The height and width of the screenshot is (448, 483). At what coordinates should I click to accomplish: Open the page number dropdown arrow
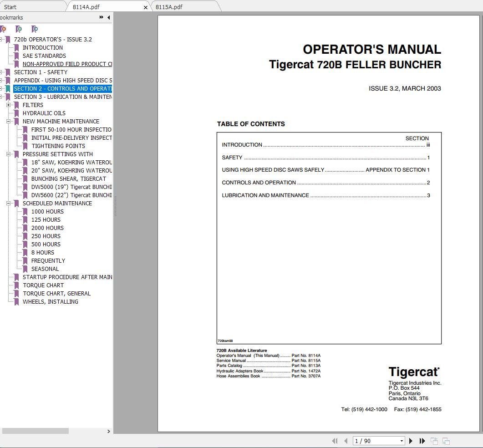(x=401, y=441)
